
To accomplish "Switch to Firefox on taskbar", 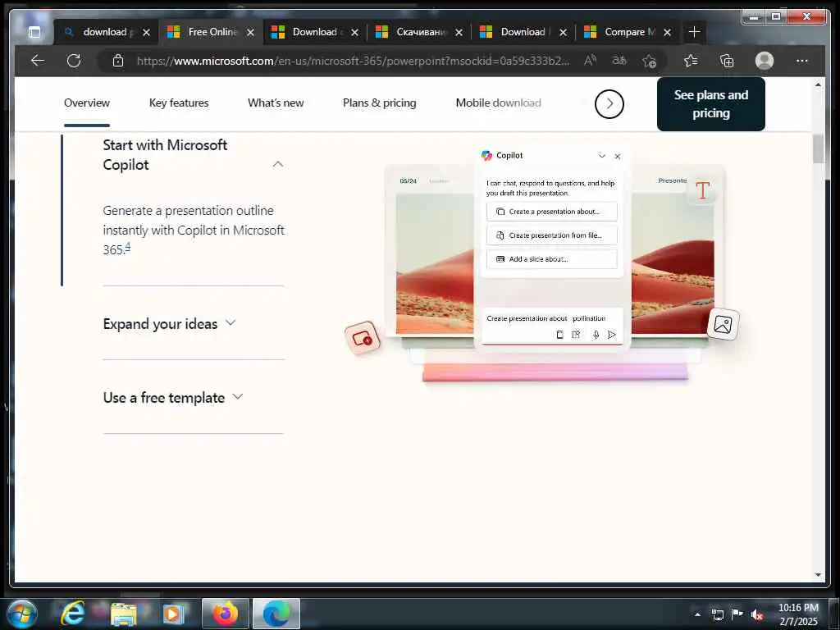I will click(226, 614).
